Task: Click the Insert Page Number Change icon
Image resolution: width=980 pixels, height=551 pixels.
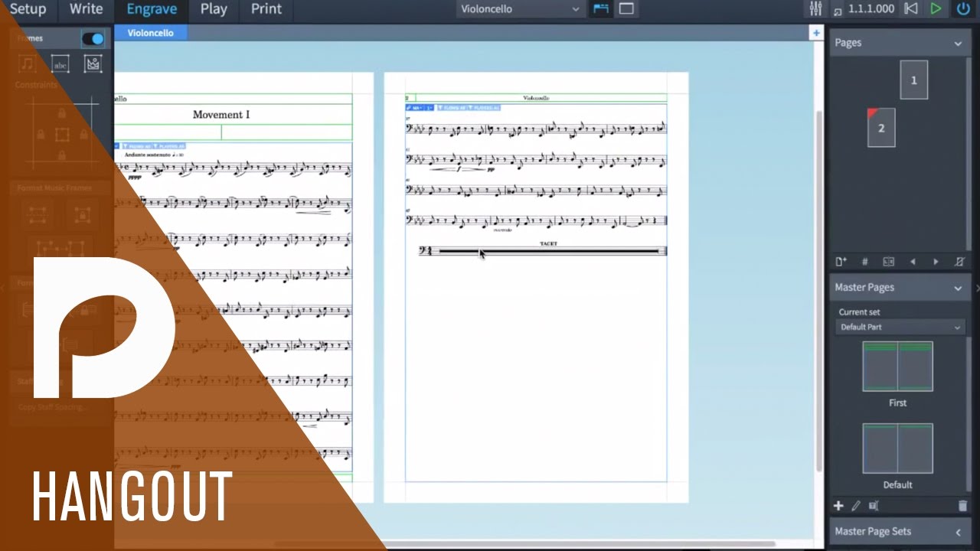Action: [x=865, y=262]
